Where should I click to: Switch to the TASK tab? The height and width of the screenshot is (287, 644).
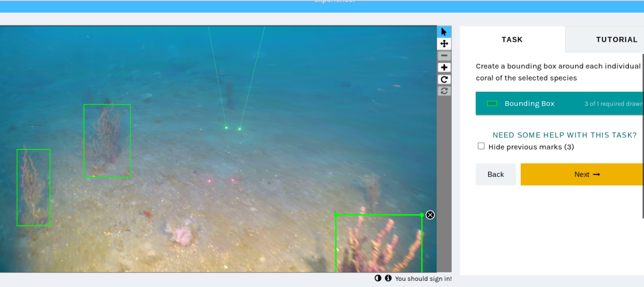(x=512, y=39)
